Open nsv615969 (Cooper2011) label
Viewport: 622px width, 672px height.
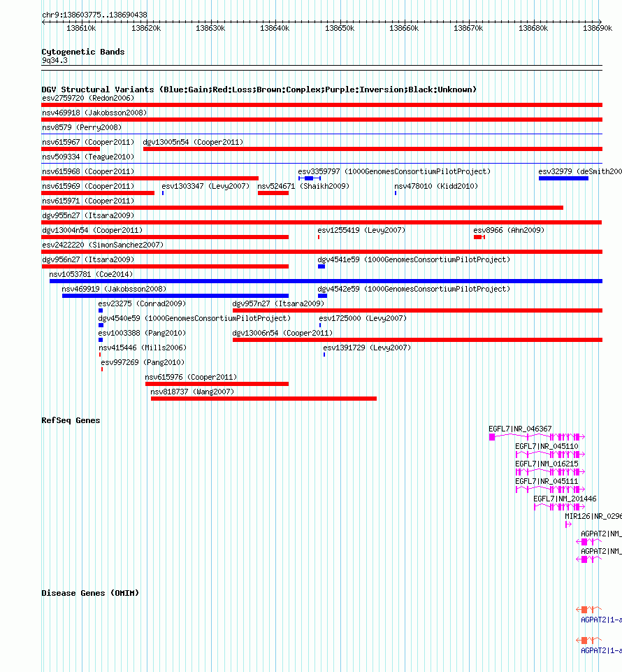tap(88, 187)
